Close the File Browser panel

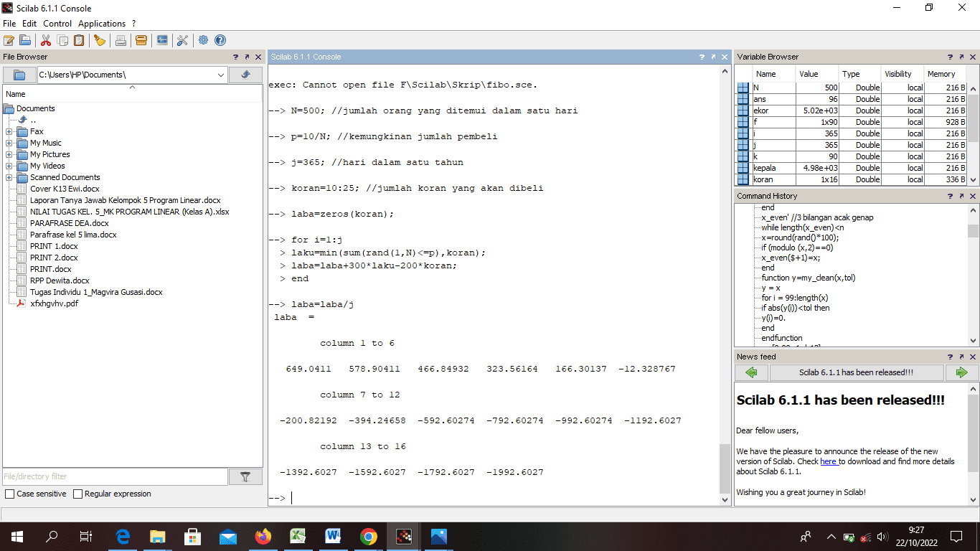[x=258, y=57]
